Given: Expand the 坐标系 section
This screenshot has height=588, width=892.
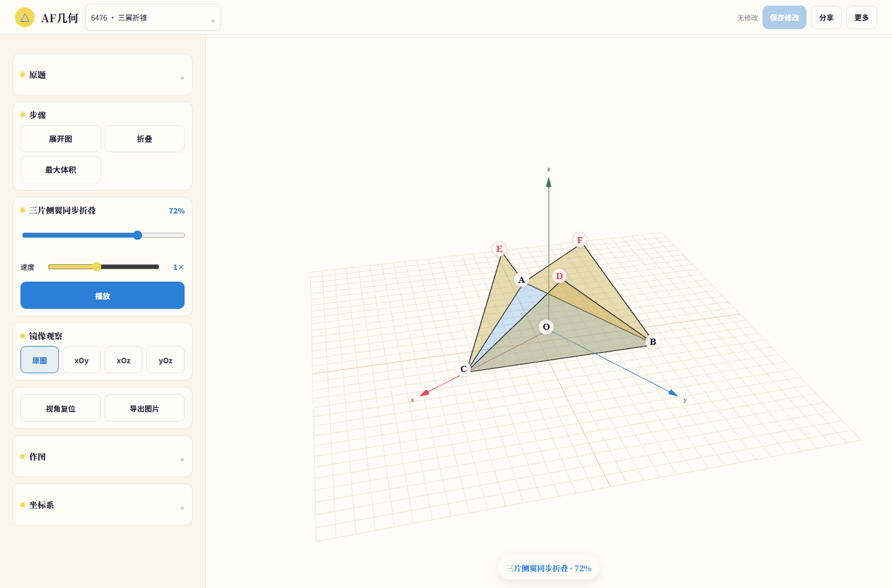Looking at the screenshot, I should pos(102,505).
